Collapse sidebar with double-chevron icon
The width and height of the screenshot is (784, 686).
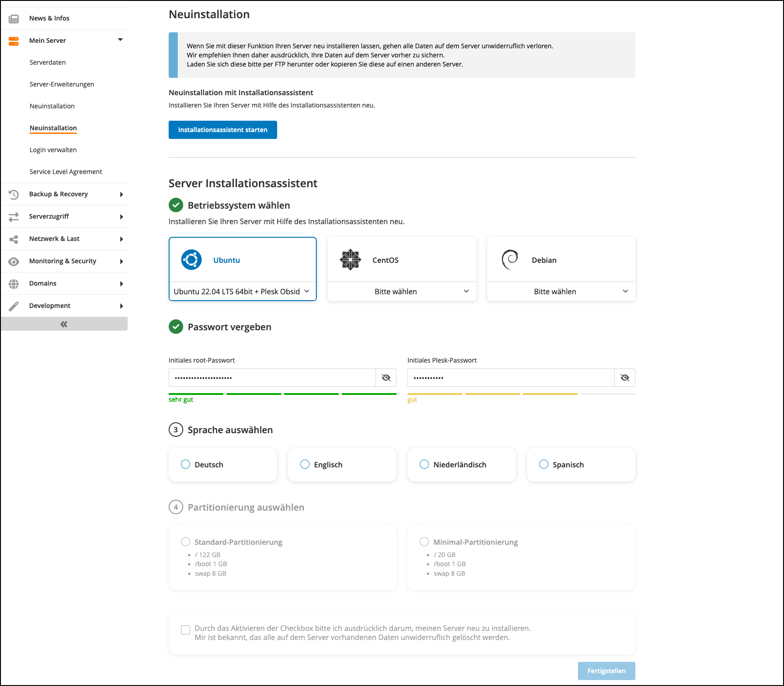(64, 324)
